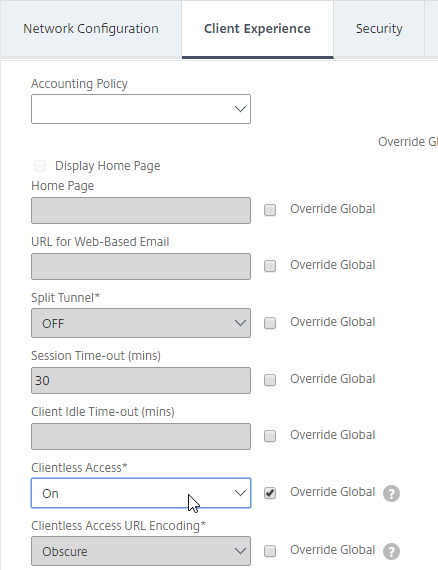This screenshot has width=438, height=570.
Task: Click help icon beside URL Encoding override
Action: coord(391,551)
